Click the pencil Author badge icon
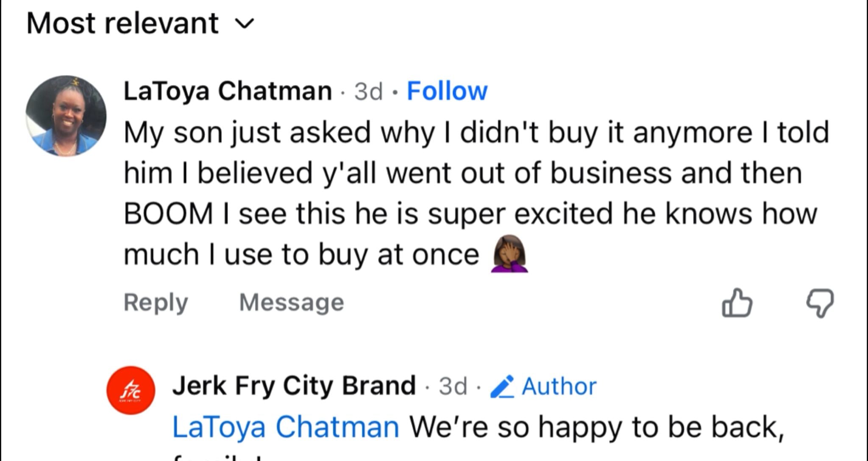 coord(506,386)
